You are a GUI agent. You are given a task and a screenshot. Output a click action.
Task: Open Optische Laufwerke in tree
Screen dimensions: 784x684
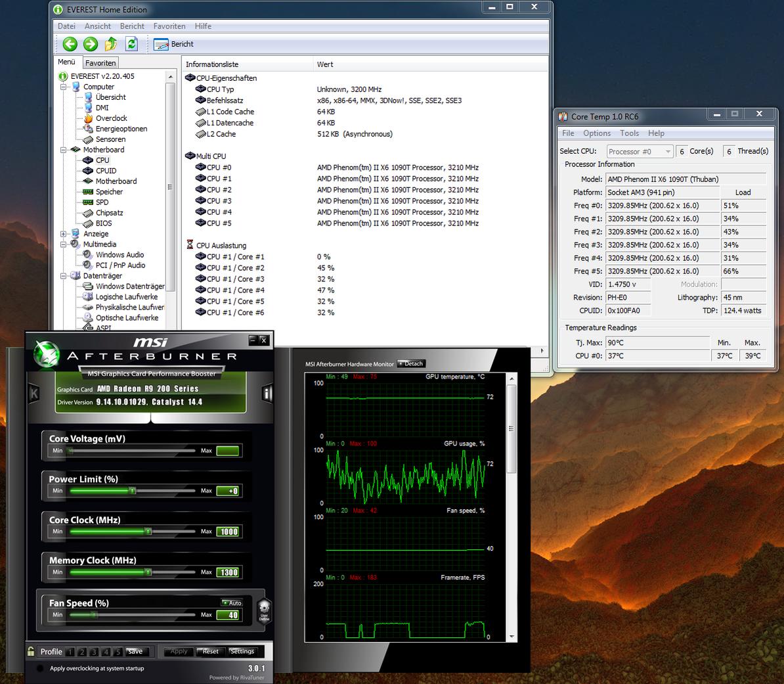[x=127, y=318]
